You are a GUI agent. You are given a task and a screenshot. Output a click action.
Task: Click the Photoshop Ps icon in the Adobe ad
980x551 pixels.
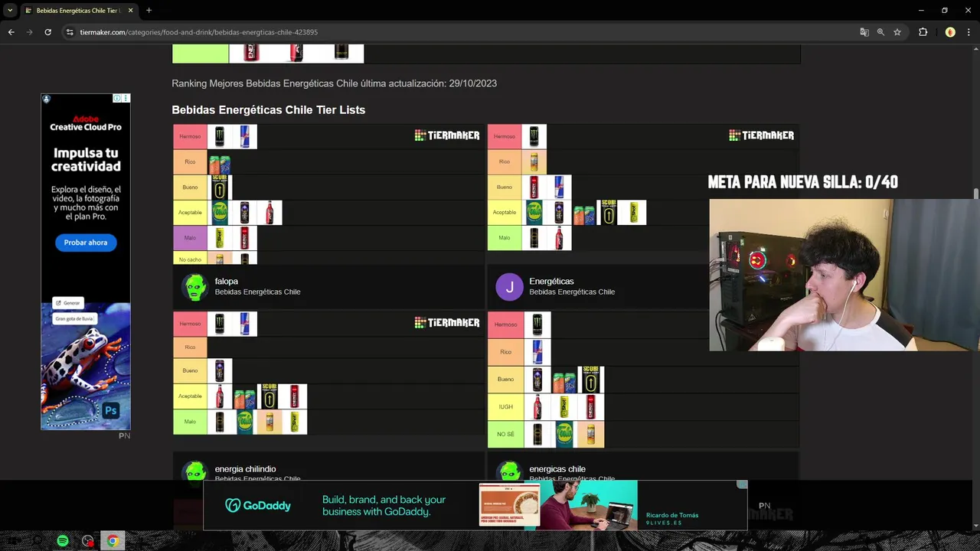[x=111, y=410]
